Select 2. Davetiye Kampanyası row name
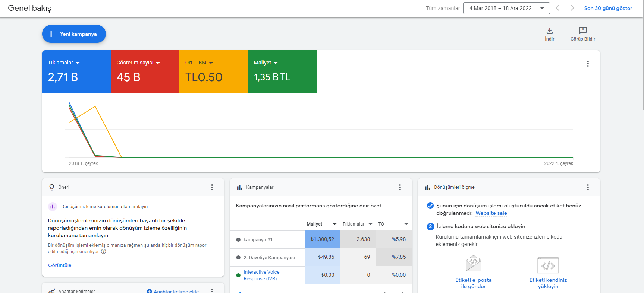The width and height of the screenshot is (644, 293). point(269,257)
